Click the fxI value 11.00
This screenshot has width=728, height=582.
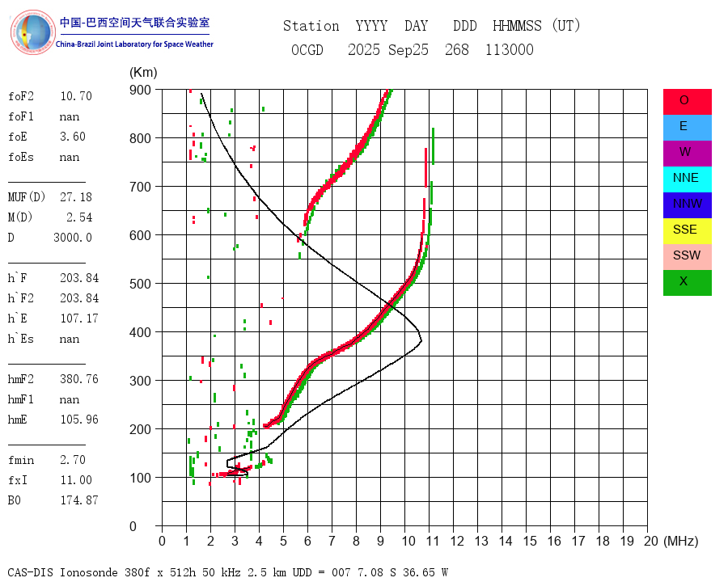point(76,480)
